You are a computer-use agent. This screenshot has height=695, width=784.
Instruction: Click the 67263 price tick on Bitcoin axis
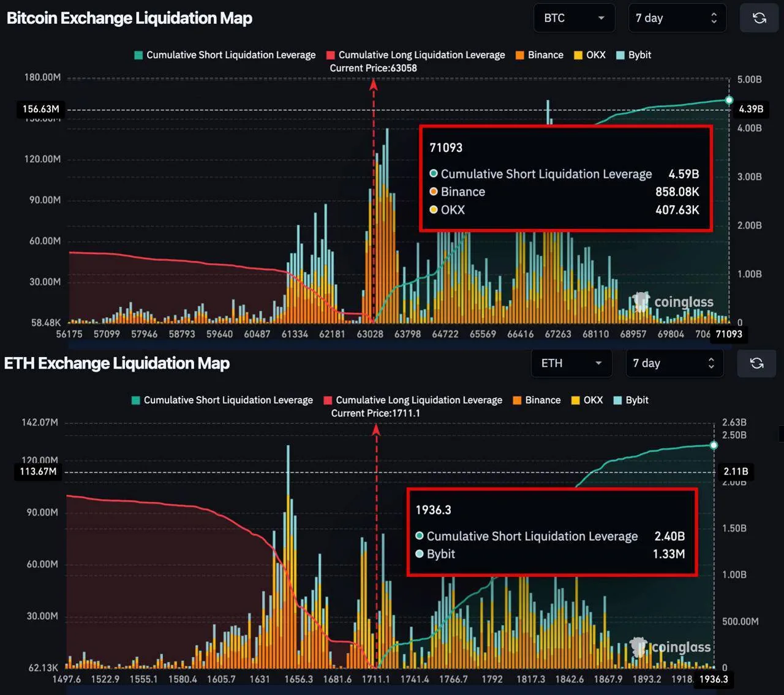click(558, 334)
